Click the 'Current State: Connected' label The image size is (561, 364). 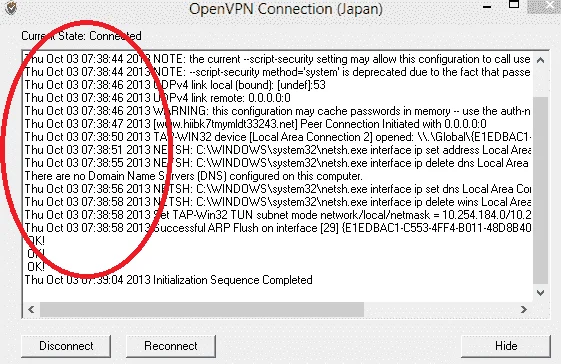[x=82, y=36]
